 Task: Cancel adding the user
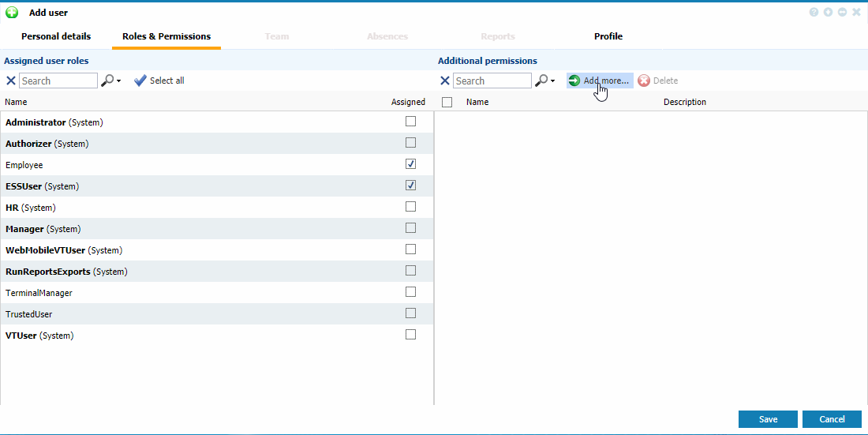tap(832, 419)
